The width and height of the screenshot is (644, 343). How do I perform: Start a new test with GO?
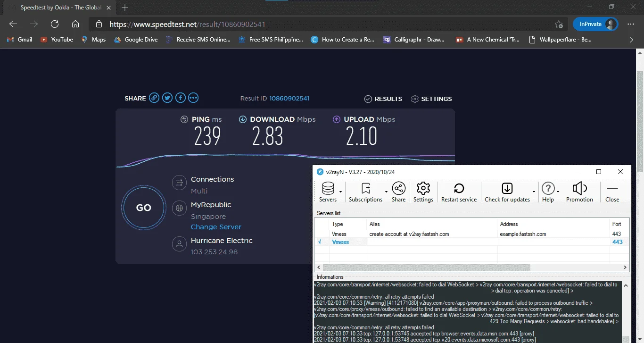143,208
